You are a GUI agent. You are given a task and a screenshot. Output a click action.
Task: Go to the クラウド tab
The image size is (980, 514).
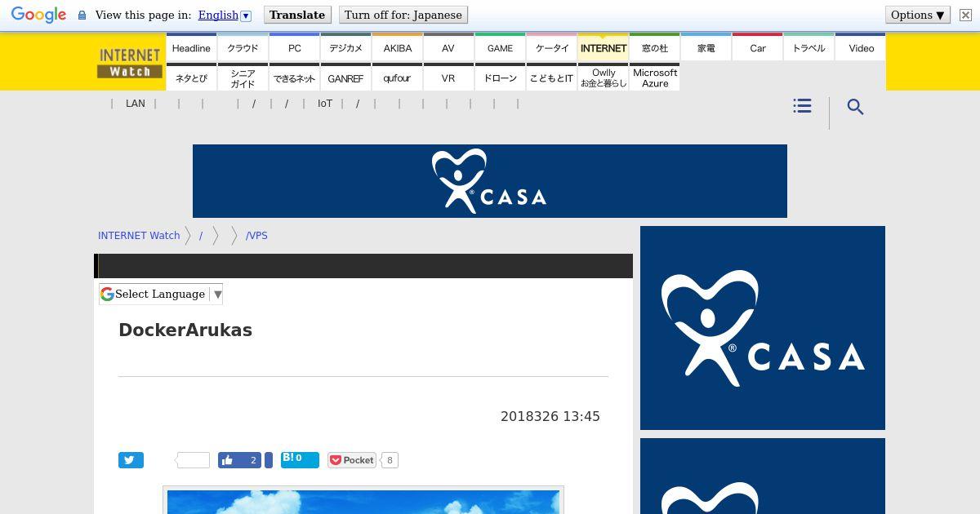pos(243,48)
